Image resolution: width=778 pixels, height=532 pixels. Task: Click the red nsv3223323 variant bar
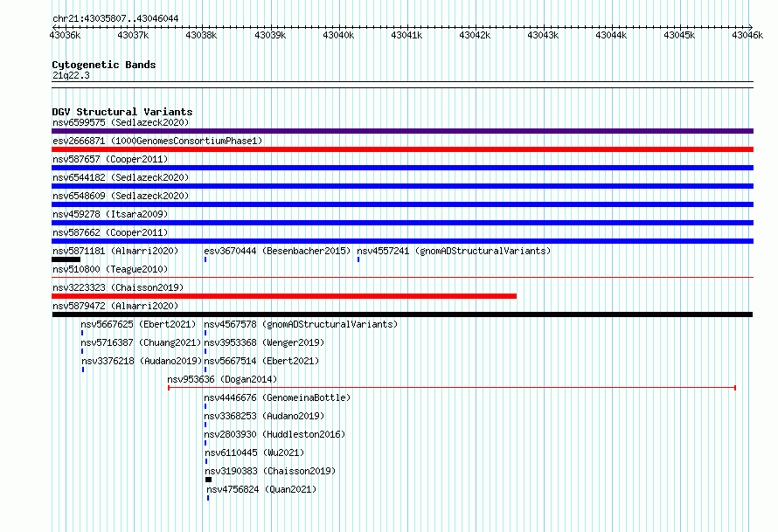[x=284, y=296]
